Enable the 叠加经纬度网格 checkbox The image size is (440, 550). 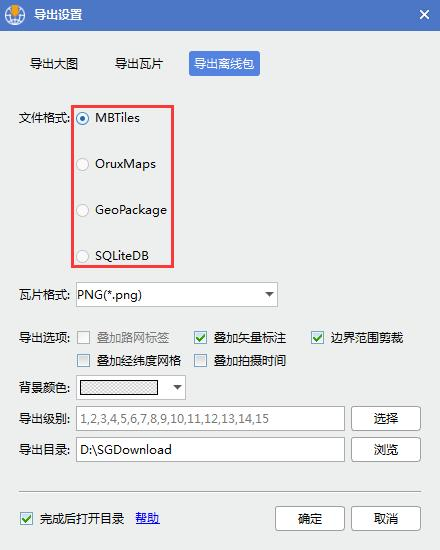point(83,361)
